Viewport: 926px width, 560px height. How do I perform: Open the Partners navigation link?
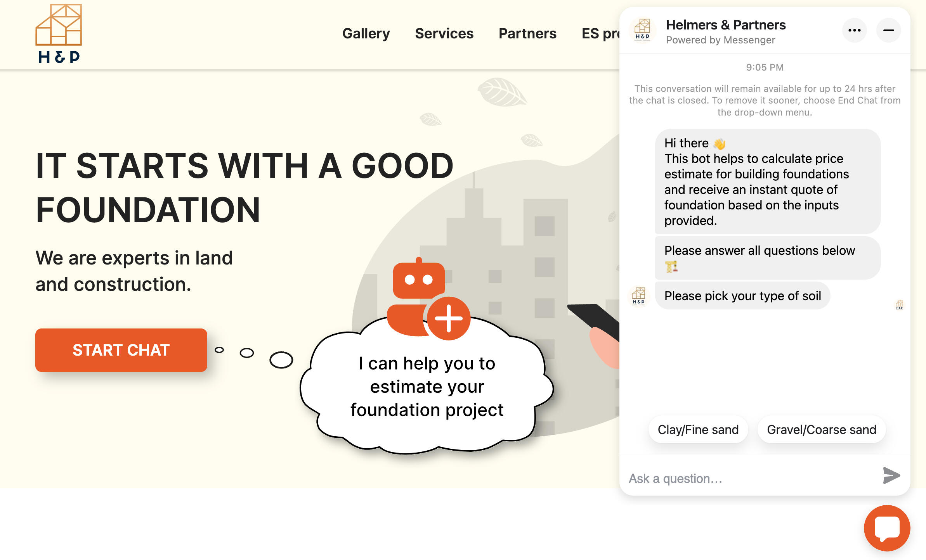point(527,34)
